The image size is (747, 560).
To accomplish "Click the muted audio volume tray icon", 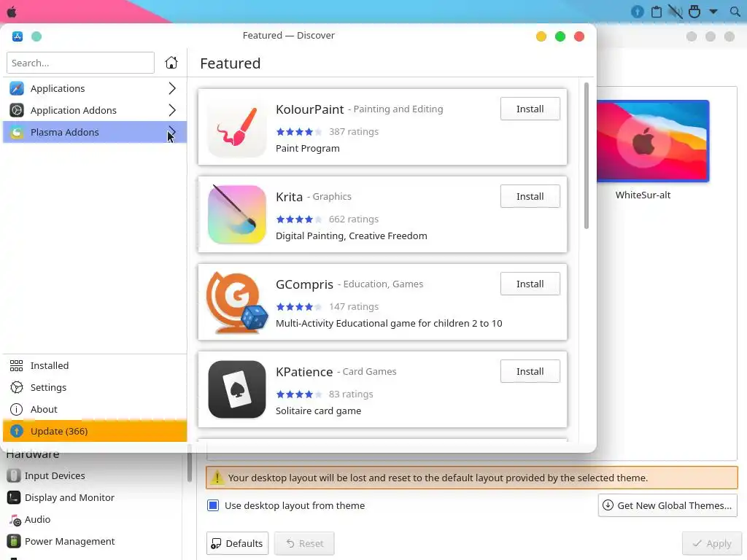I will (x=675, y=12).
